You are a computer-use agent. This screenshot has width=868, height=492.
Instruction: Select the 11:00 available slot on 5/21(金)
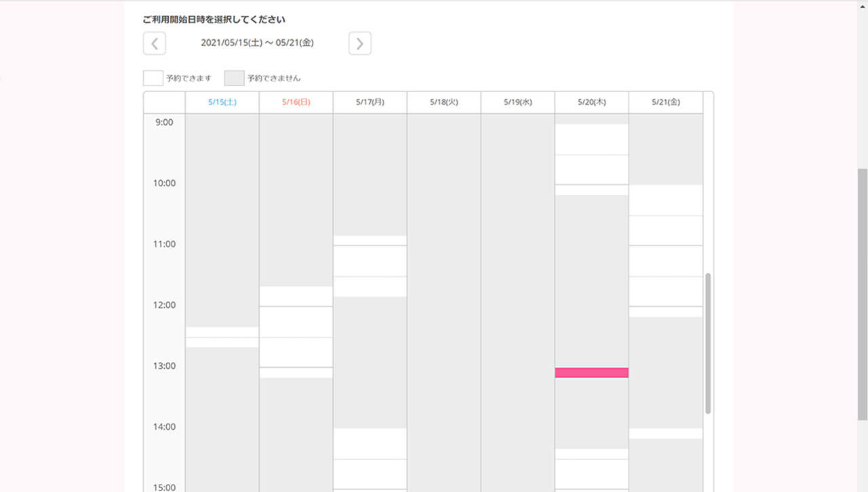click(665, 261)
